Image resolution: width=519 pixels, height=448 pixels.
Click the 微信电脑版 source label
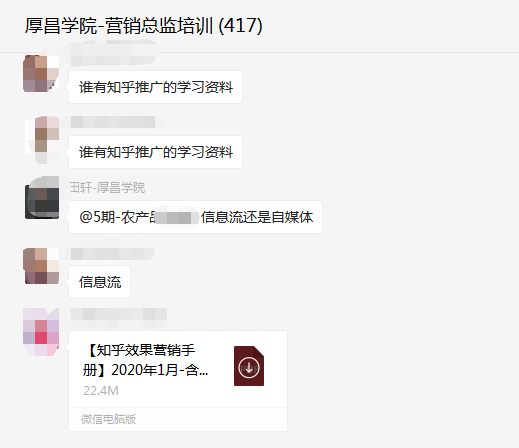[108, 419]
